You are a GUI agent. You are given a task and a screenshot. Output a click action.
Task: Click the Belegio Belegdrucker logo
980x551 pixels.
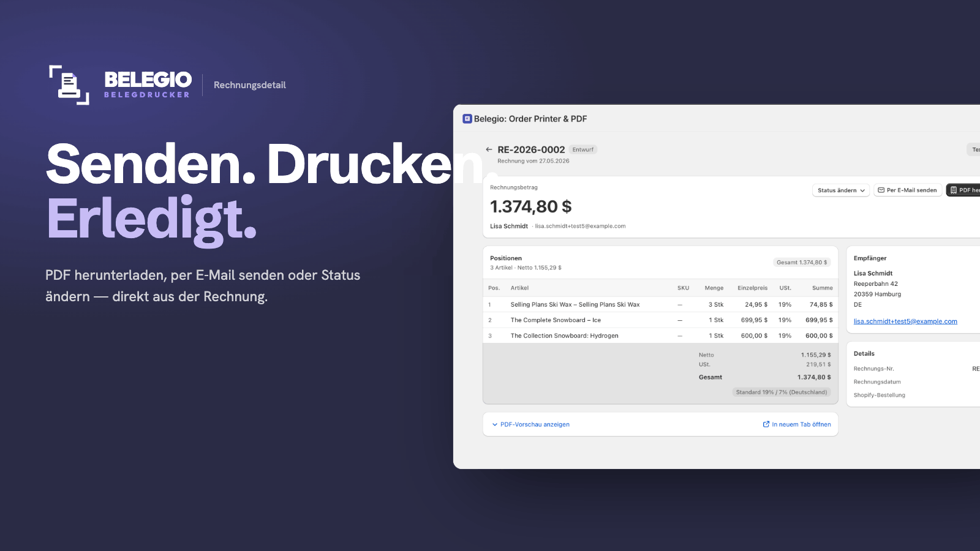point(120,85)
